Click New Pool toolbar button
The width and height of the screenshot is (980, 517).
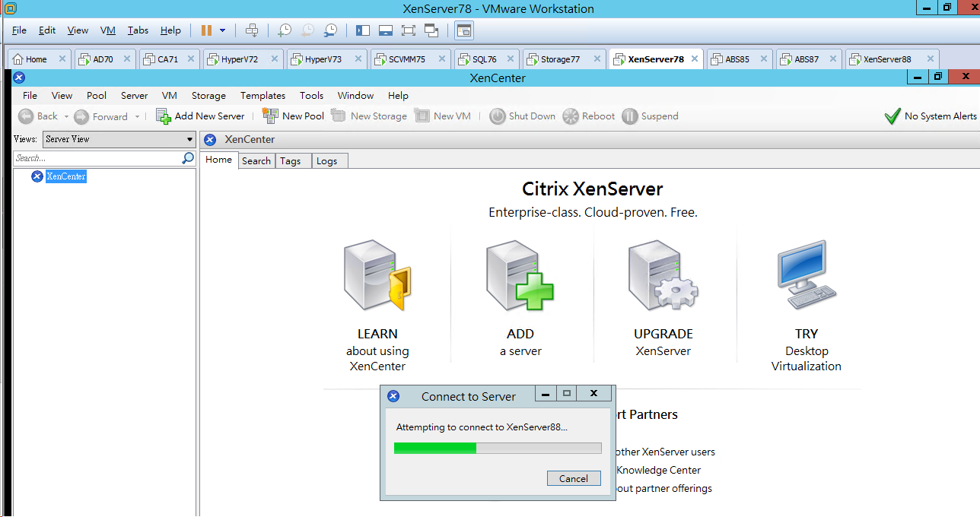[x=293, y=116]
